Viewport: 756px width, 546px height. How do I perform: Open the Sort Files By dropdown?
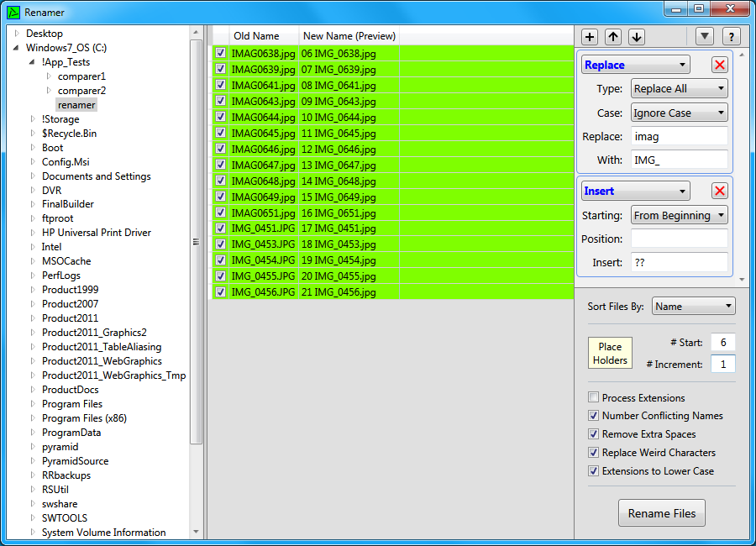[693, 305]
